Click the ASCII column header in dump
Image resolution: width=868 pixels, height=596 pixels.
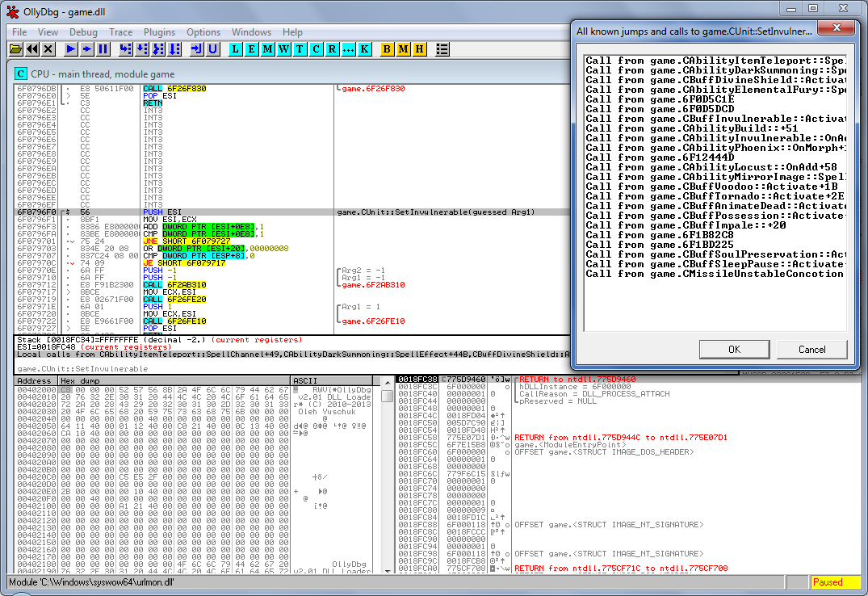click(x=332, y=380)
